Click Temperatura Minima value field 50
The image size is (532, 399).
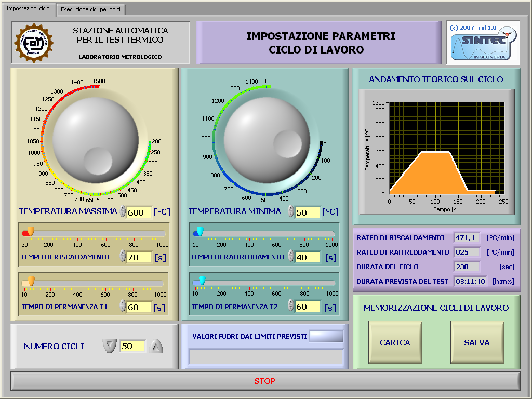pyautogui.click(x=307, y=212)
